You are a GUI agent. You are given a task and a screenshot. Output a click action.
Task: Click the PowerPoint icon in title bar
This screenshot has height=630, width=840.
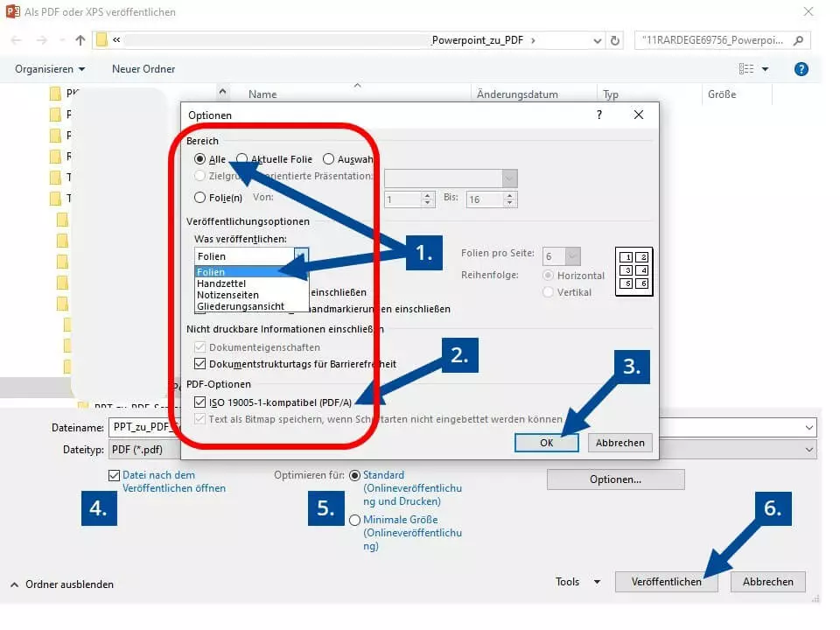12,11
